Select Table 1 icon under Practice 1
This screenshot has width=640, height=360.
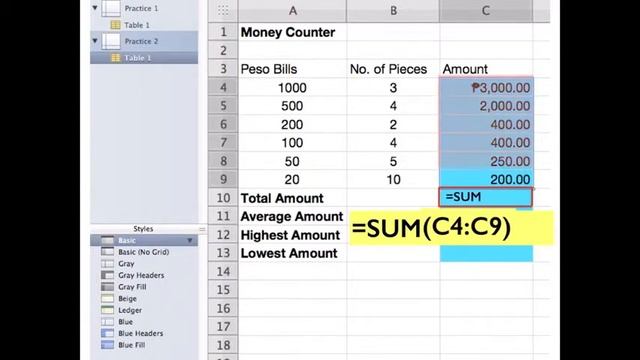116,25
